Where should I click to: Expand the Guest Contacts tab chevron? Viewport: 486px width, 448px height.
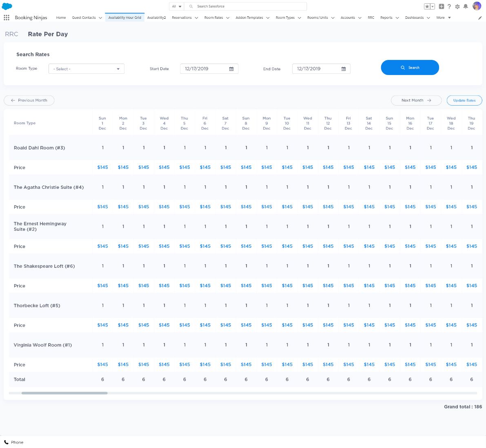[x=100, y=18]
